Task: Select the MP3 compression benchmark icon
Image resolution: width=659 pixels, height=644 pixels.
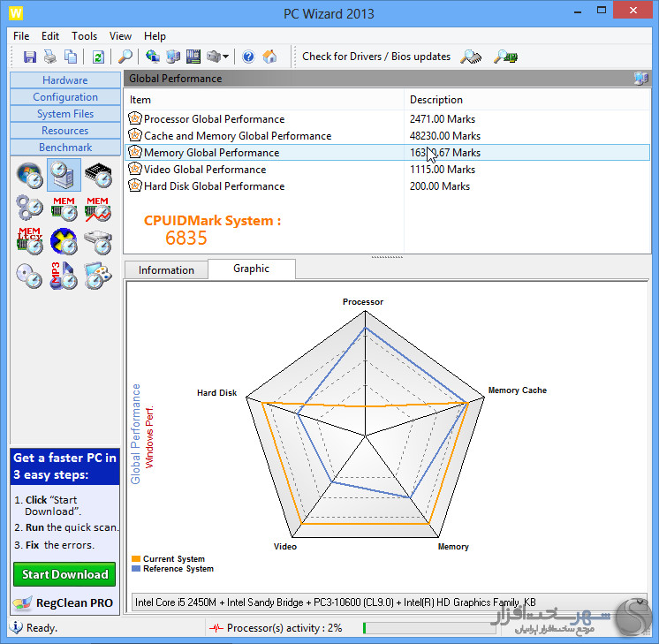Action: (x=64, y=276)
